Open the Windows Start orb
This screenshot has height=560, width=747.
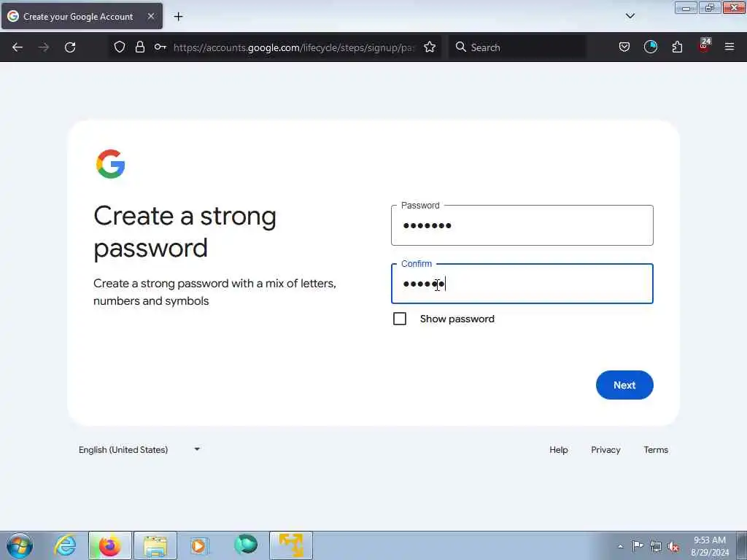pyautogui.click(x=20, y=545)
